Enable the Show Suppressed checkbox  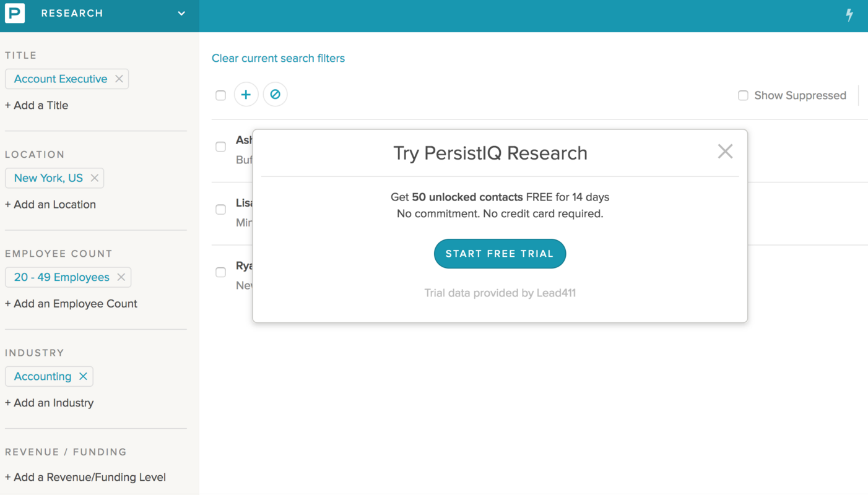coord(743,95)
